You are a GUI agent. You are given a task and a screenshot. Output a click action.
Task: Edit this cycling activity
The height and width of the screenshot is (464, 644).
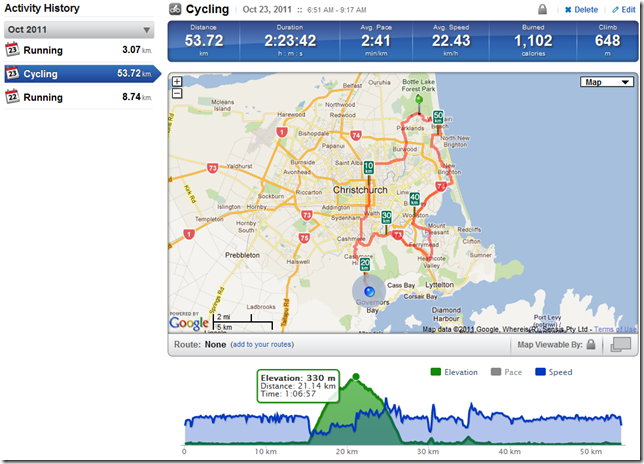point(624,9)
